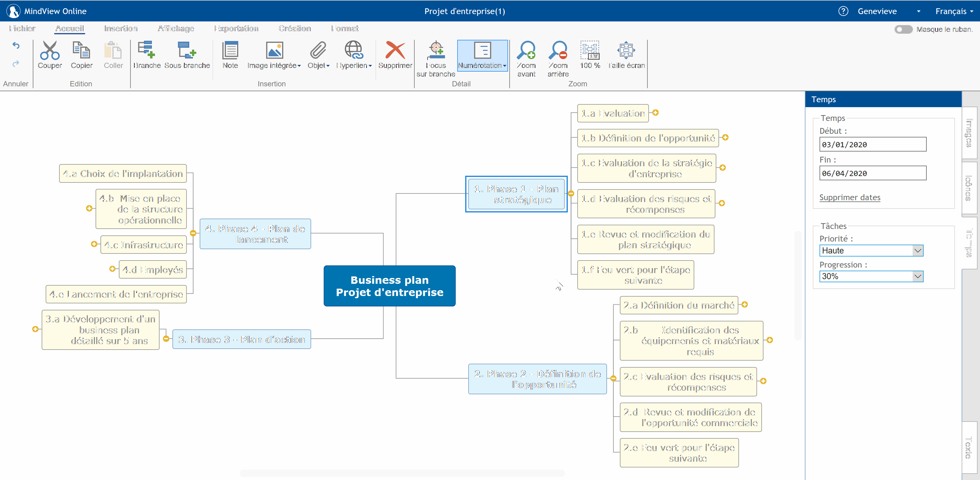
Task: Expand 1.b Définition de l'opportunité
Action: pyautogui.click(x=726, y=137)
